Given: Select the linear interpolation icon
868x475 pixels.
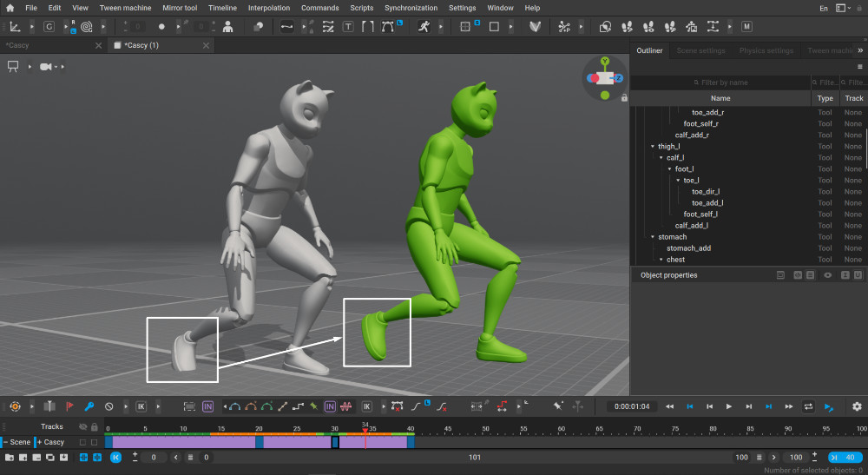Looking at the screenshot, I should pos(282,406).
